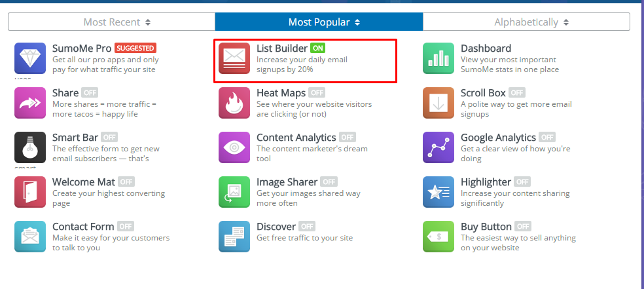Click text 'The easiest way to sell anything'
The height and width of the screenshot is (289, 644).
pyautogui.click(x=518, y=238)
